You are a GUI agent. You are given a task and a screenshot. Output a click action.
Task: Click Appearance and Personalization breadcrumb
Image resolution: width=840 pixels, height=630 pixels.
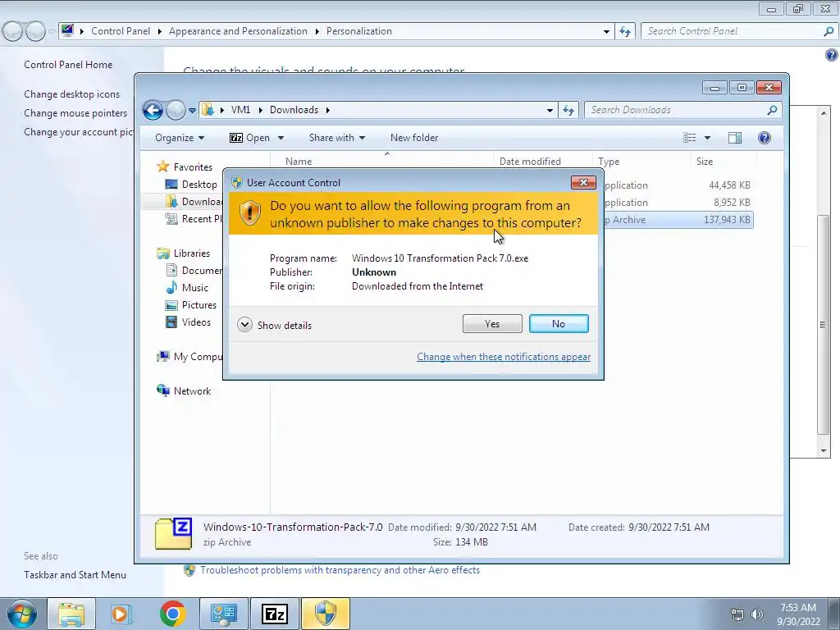pos(238,31)
